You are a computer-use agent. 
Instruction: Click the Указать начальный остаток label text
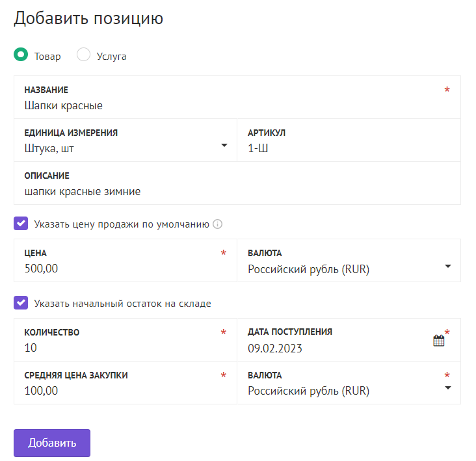pyautogui.click(x=122, y=304)
